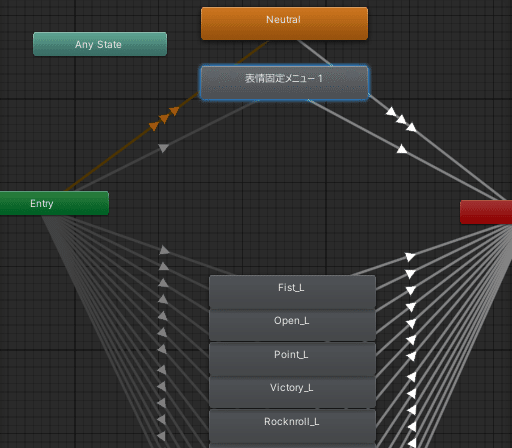Select the Rocknroll_L state node
The height and width of the screenshot is (448, 512).
292,426
